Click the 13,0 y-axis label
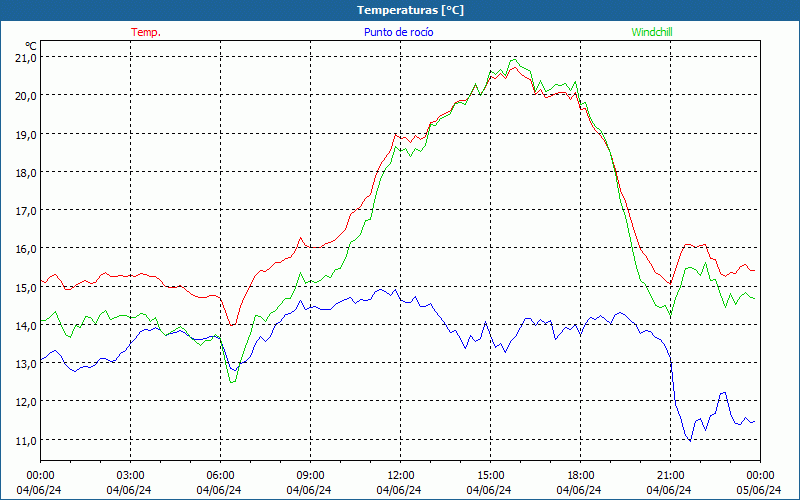This screenshot has width=800, height=500. point(26,364)
